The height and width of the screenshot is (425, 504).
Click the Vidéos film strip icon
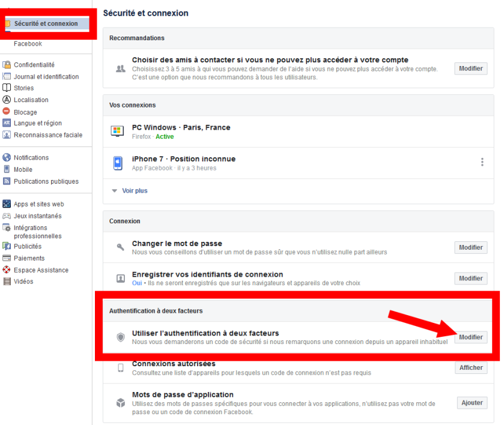[x=7, y=282]
